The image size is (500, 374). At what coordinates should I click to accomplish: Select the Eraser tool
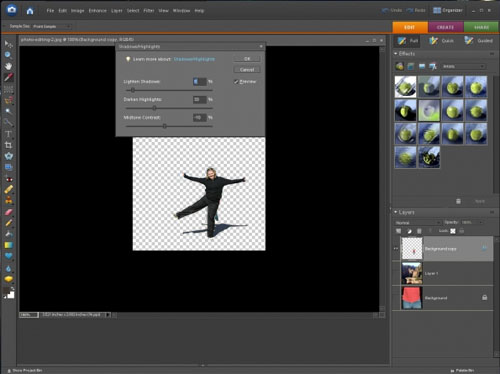9,212
